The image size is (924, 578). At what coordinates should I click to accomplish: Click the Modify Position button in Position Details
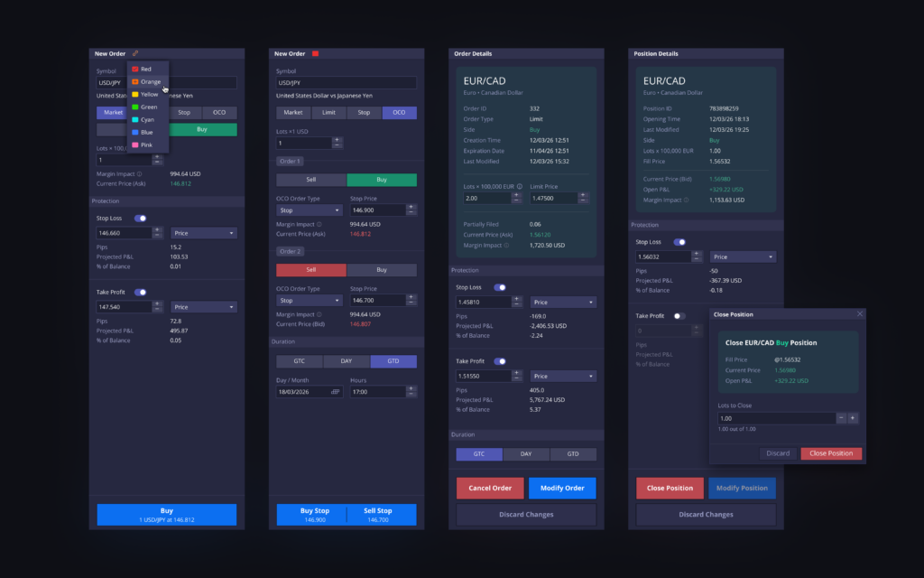742,488
